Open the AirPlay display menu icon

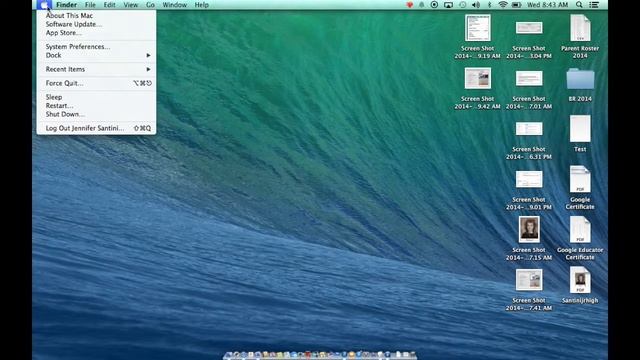point(448,5)
